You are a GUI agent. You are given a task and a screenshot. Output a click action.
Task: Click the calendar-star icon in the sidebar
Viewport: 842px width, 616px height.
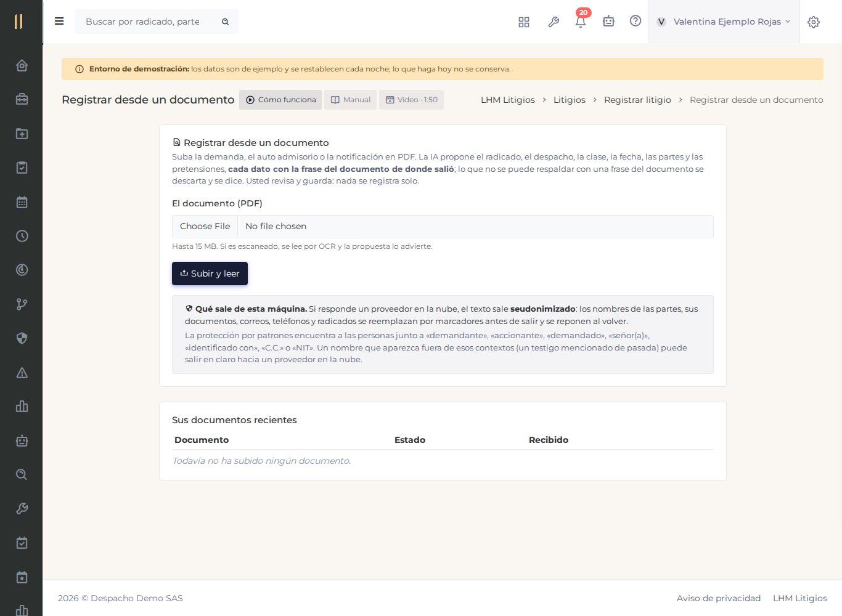[x=22, y=577]
